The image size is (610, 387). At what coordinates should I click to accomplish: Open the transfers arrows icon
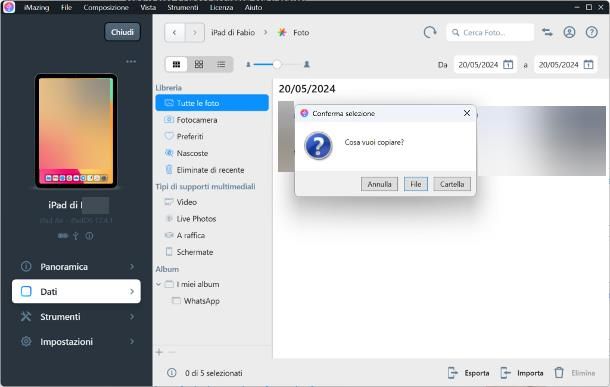(x=547, y=32)
